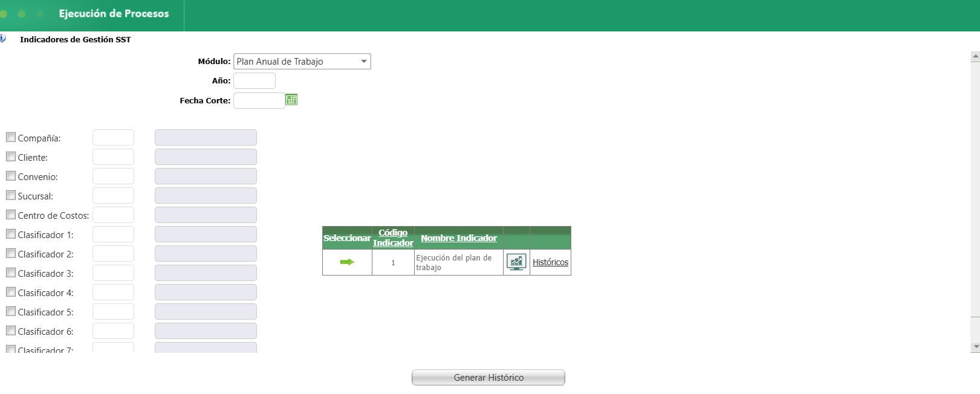Click the Año input field
980x394 pixels.
[255, 80]
